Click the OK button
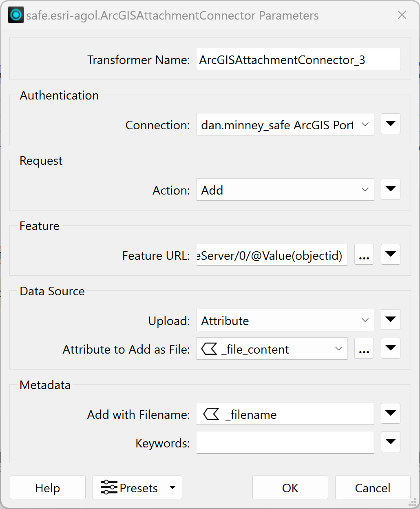 (x=290, y=487)
